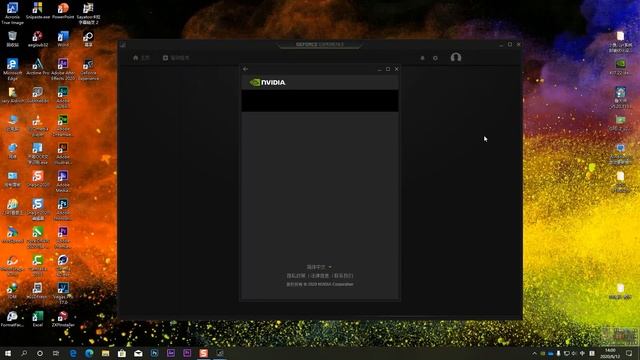Select the Excel desktop shortcut
Image resolution: width=640 pixels, height=360 pixels.
tap(38, 319)
